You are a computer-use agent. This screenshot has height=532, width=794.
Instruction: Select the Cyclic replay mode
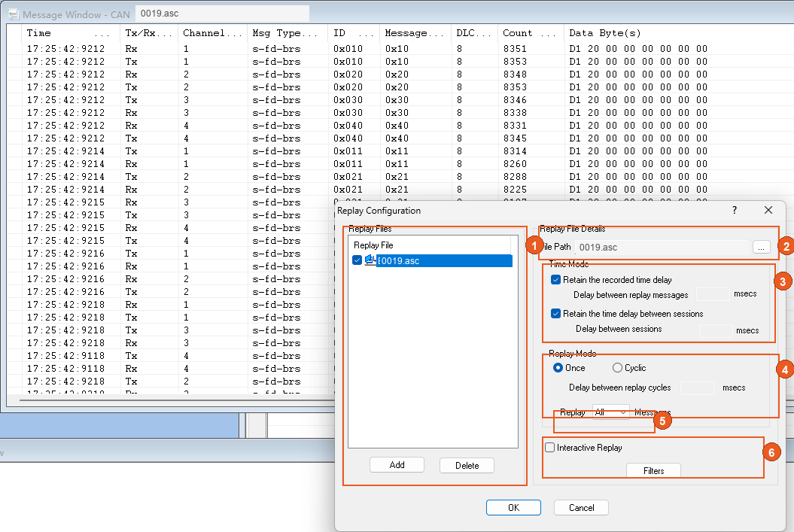tap(617, 367)
